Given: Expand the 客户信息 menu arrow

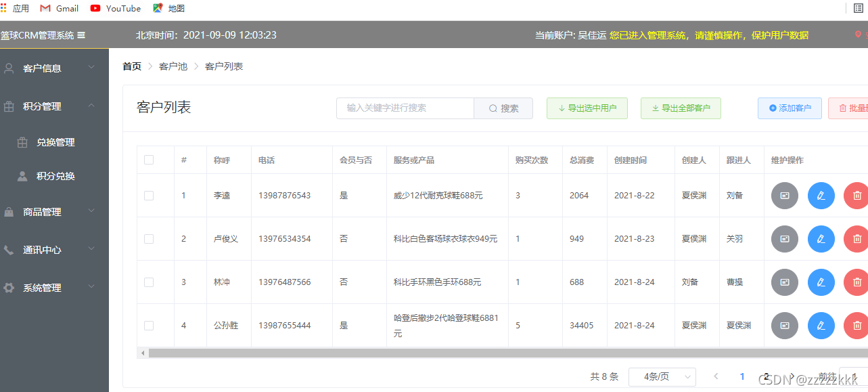Looking at the screenshot, I should click(91, 68).
